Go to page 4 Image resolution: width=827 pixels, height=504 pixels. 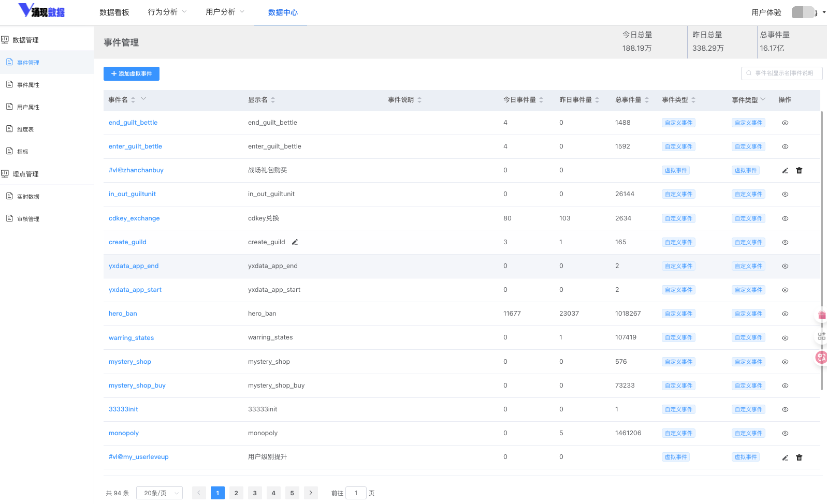(x=273, y=493)
